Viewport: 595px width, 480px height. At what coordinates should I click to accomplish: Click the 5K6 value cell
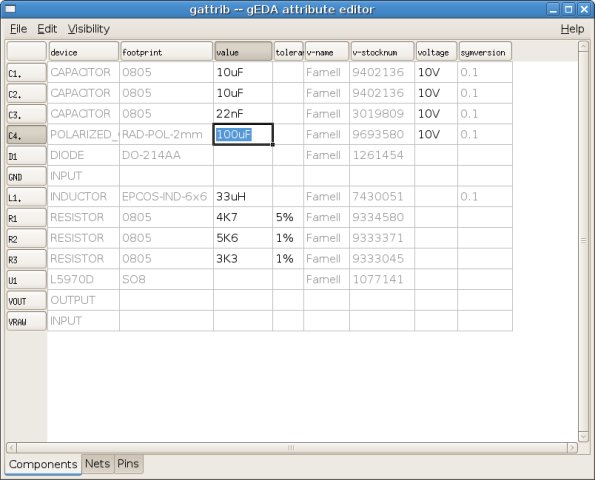[243, 238]
